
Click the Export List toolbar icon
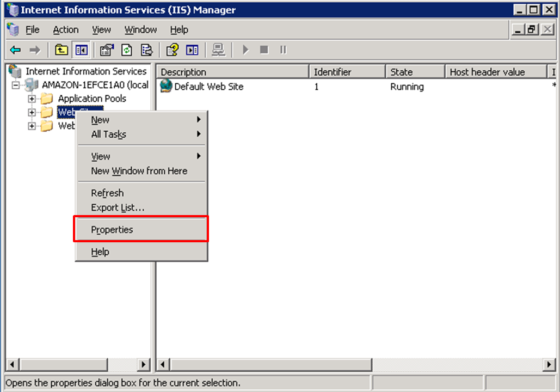(x=147, y=50)
